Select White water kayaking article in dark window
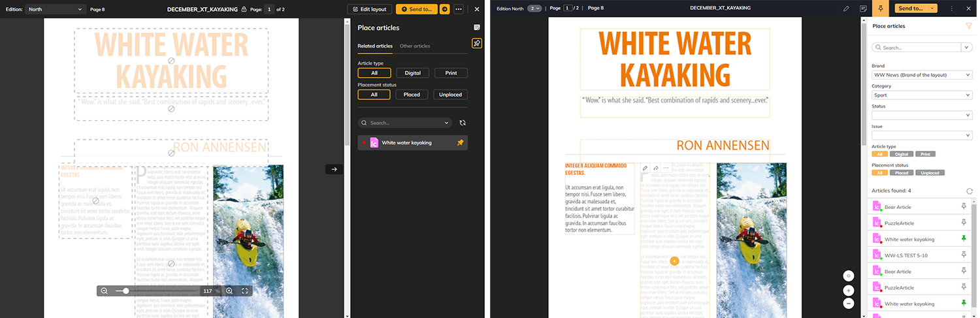 point(413,142)
